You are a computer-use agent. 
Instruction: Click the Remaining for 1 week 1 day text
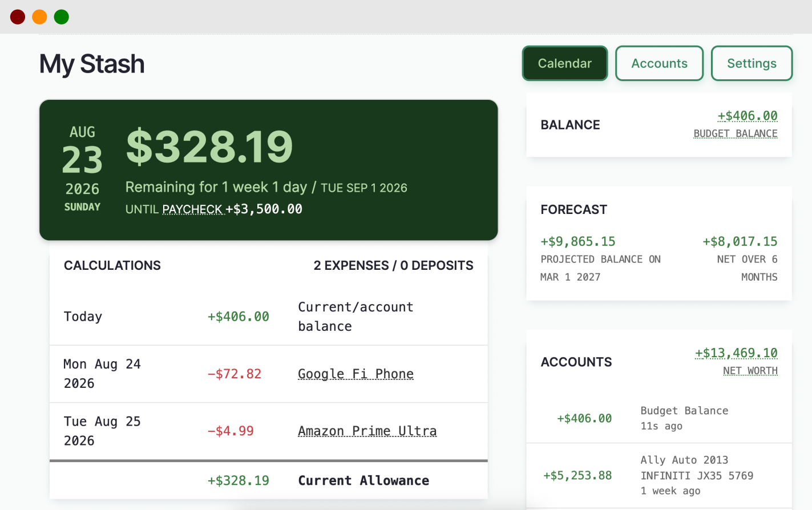[216, 187]
